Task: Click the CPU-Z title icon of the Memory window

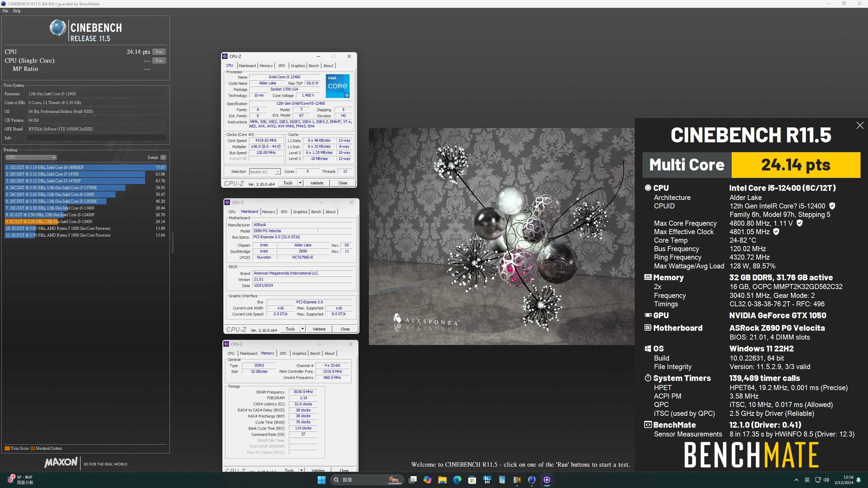Action: (226, 344)
